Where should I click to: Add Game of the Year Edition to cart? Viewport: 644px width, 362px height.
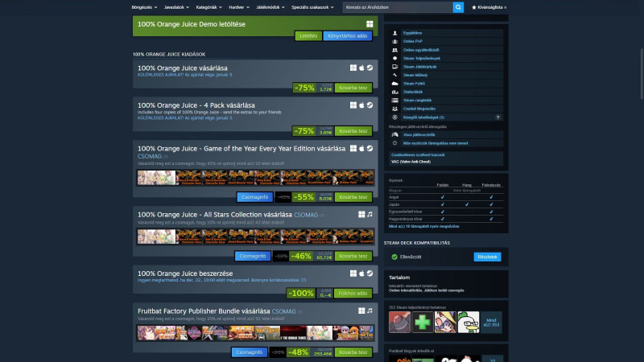(x=353, y=197)
